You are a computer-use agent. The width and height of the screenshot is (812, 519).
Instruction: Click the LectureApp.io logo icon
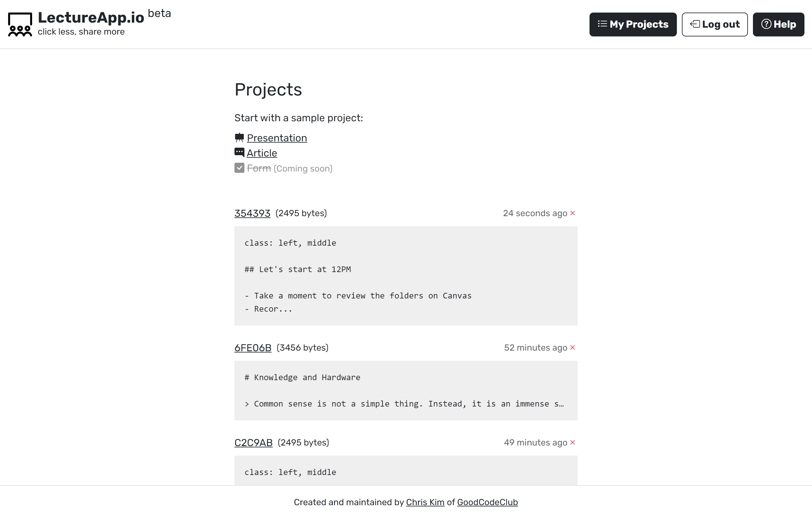click(x=20, y=24)
